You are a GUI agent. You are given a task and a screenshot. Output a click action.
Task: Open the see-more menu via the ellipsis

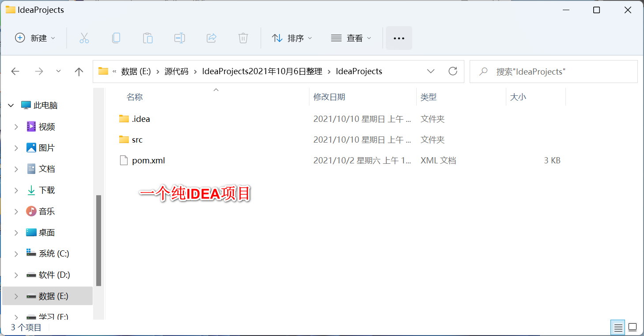(399, 38)
